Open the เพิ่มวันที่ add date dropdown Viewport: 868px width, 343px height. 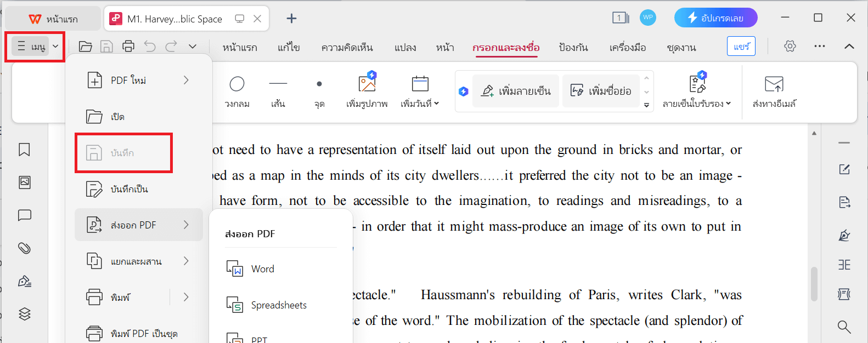pos(420,92)
